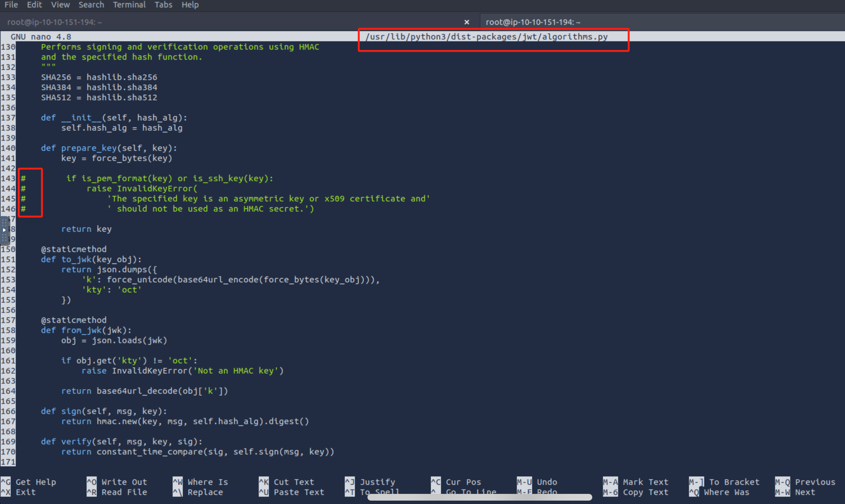Open the Edit menu

(x=34, y=5)
